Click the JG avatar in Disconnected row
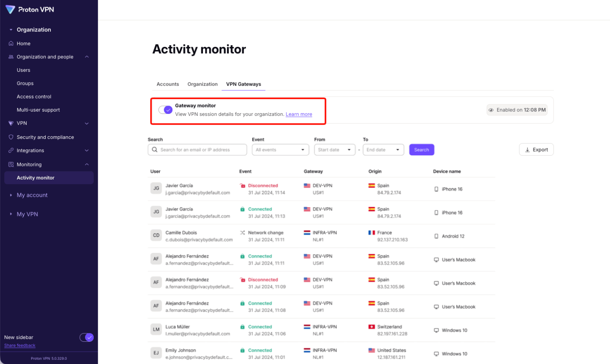Screen dimensions: 610x364 pos(156,189)
